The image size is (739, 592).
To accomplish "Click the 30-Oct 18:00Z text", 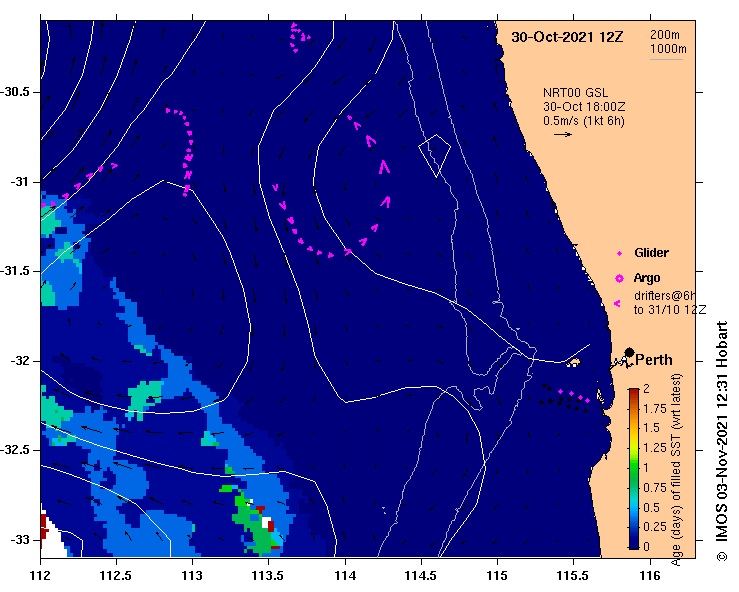I will point(584,107).
